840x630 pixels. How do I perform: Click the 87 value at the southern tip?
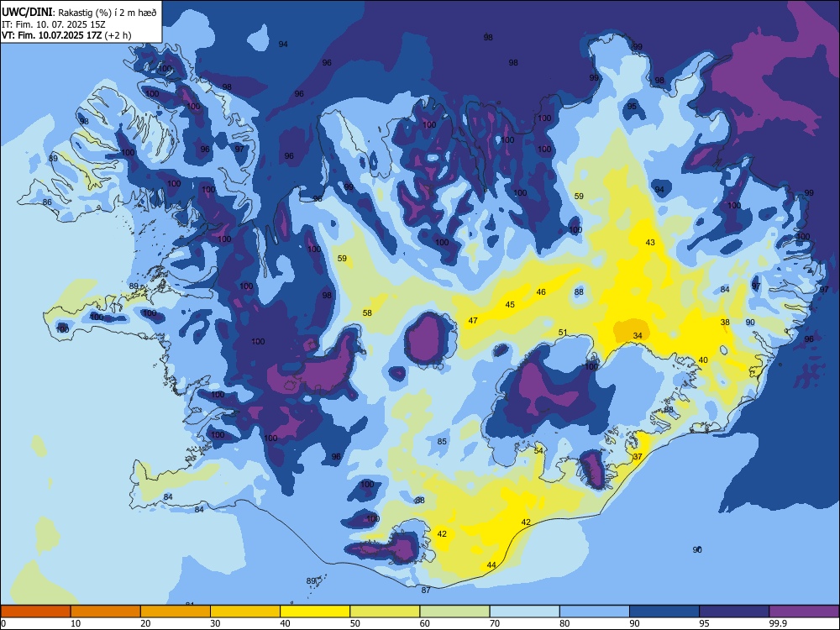(426, 590)
